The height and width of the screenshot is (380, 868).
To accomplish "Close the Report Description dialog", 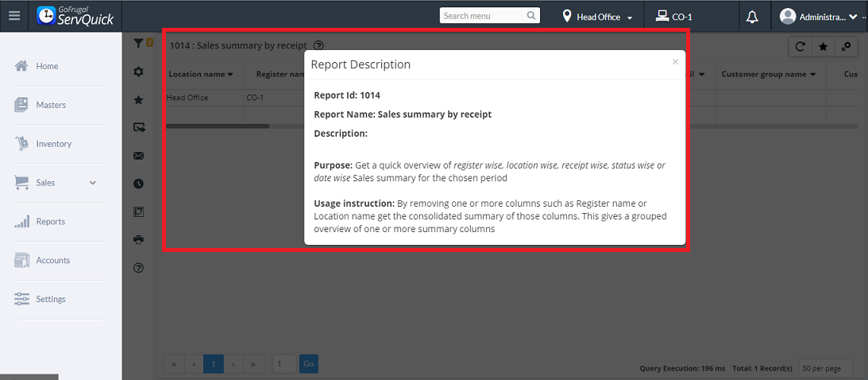I will click(x=675, y=62).
